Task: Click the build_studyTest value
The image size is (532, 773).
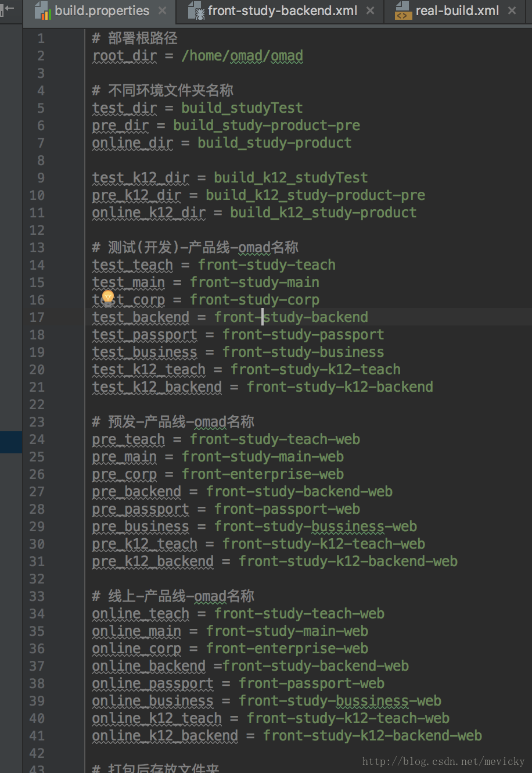Action: pyautogui.click(x=242, y=108)
